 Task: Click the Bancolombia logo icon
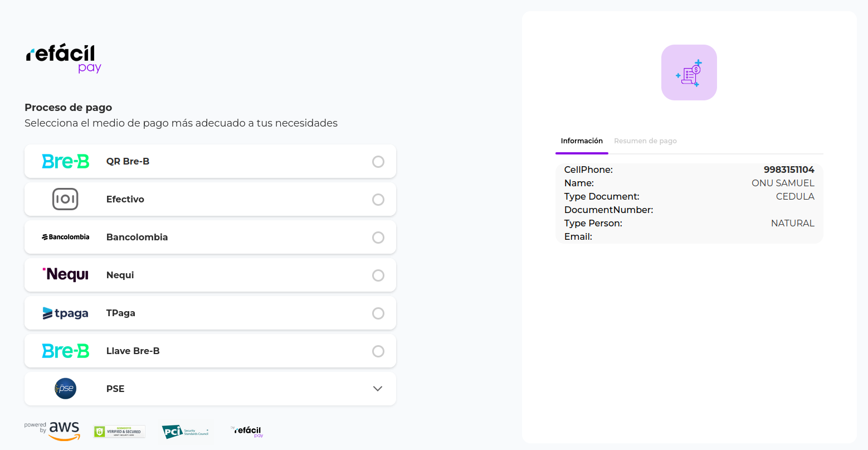[x=65, y=237]
